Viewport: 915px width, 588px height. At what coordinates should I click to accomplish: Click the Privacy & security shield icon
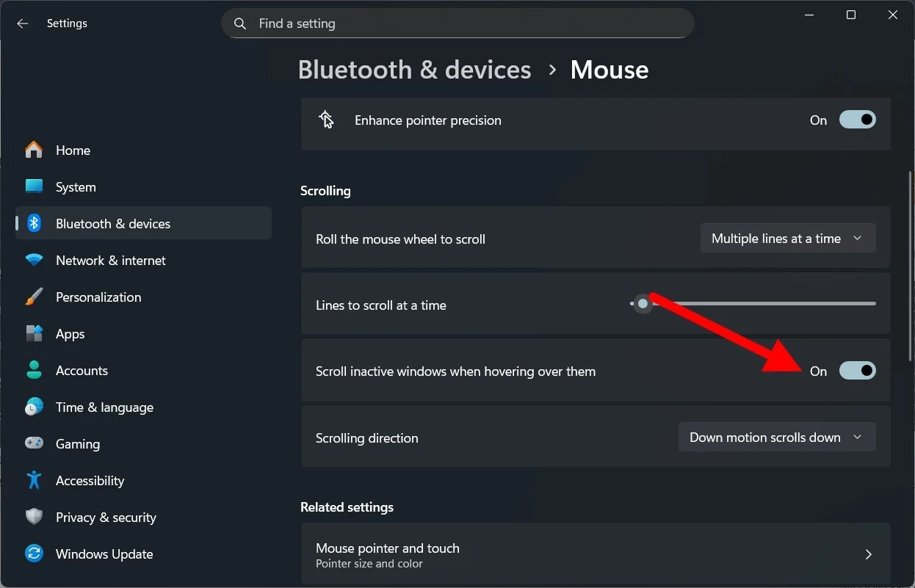34,517
